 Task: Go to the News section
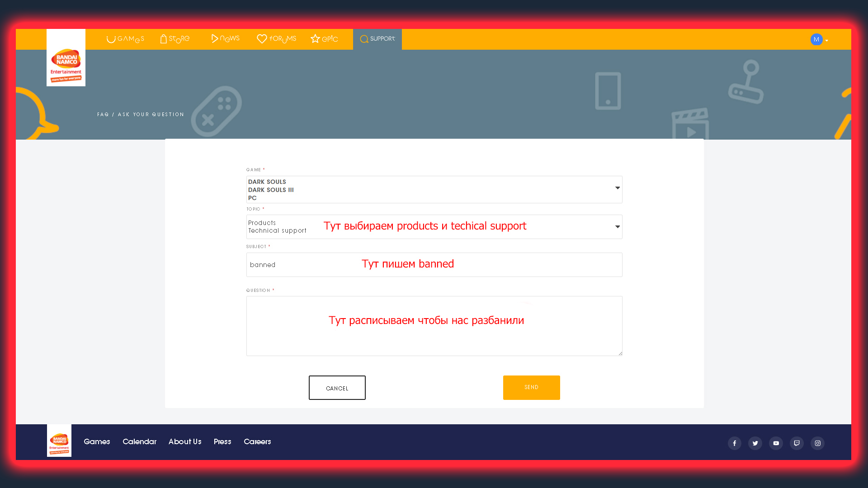(x=226, y=39)
